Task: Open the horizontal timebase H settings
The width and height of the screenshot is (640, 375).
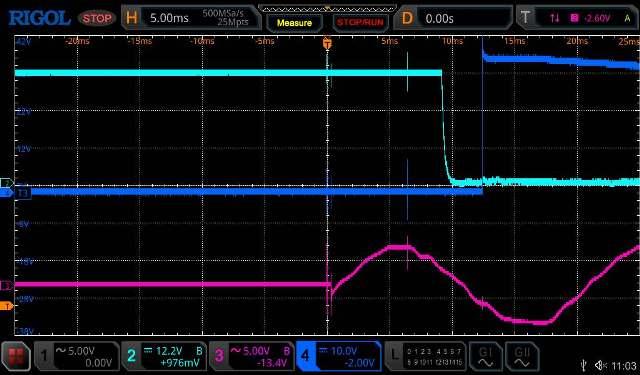Action: [131, 18]
